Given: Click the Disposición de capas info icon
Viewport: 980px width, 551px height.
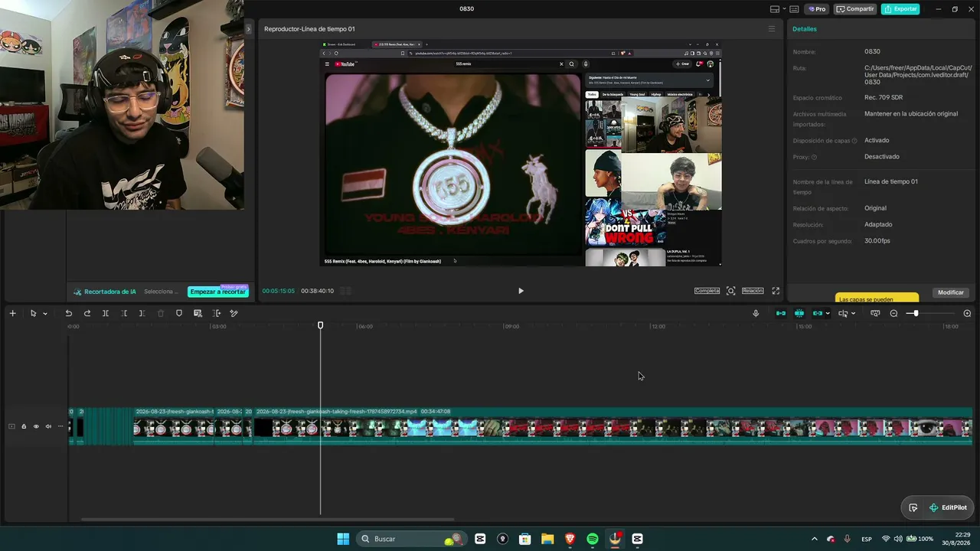Looking at the screenshot, I should tap(854, 141).
